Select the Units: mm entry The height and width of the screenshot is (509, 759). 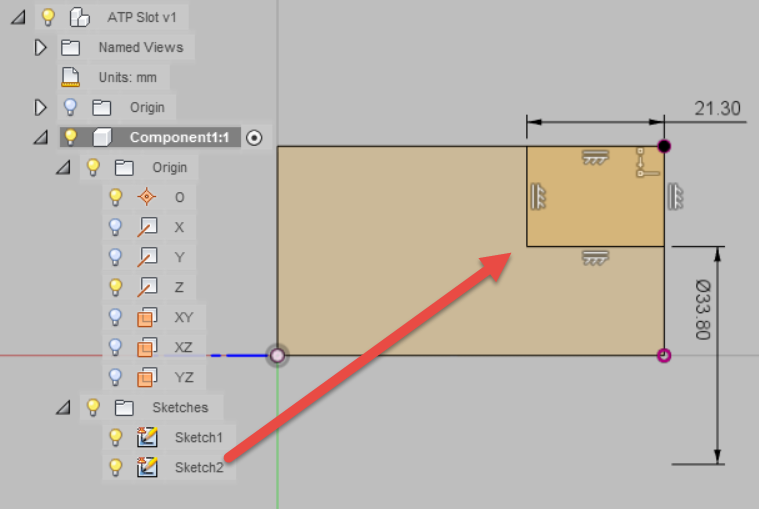pyautogui.click(x=128, y=77)
